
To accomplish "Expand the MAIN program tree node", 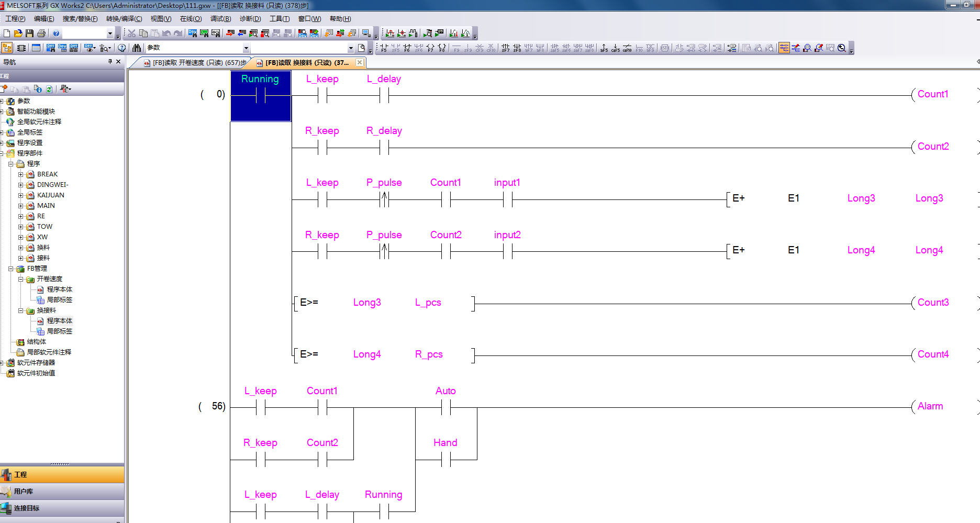I will pos(21,206).
